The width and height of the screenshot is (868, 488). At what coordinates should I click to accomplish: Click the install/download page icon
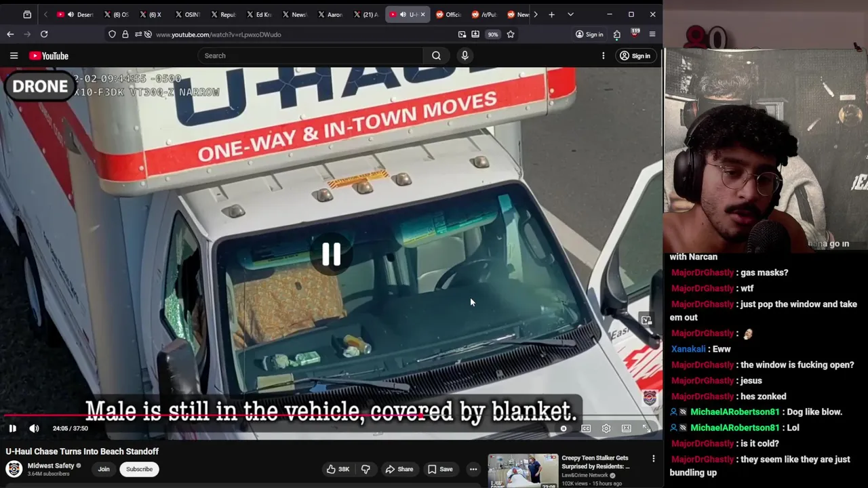(x=475, y=34)
